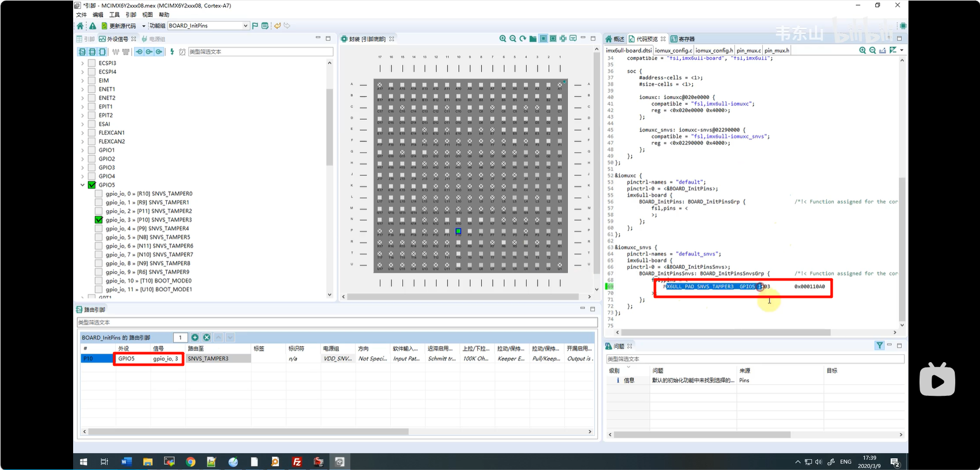Check gpio_io, 10 BOOT_MODE0 checkbox
Screen dimensions: 980x470
click(99, 281)
